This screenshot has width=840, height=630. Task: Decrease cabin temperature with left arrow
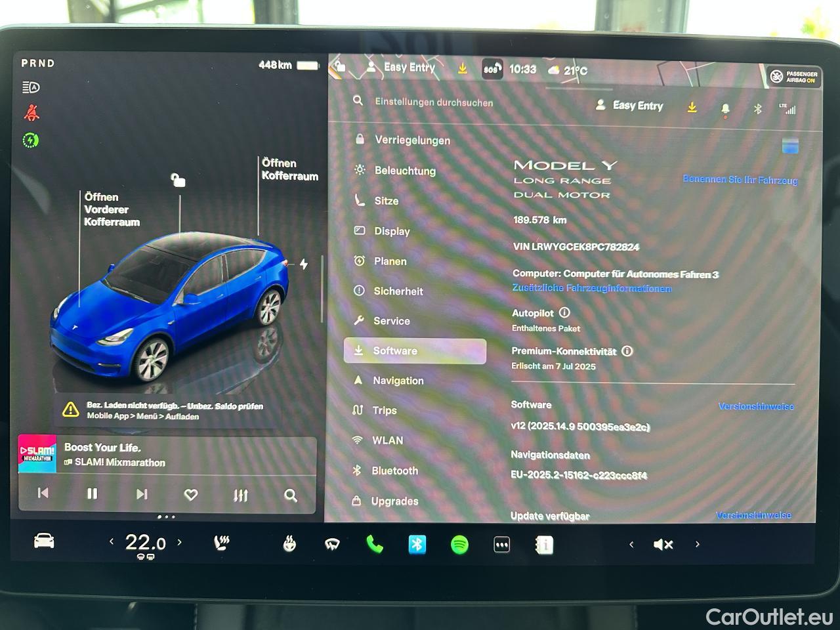tap(112, 541)
